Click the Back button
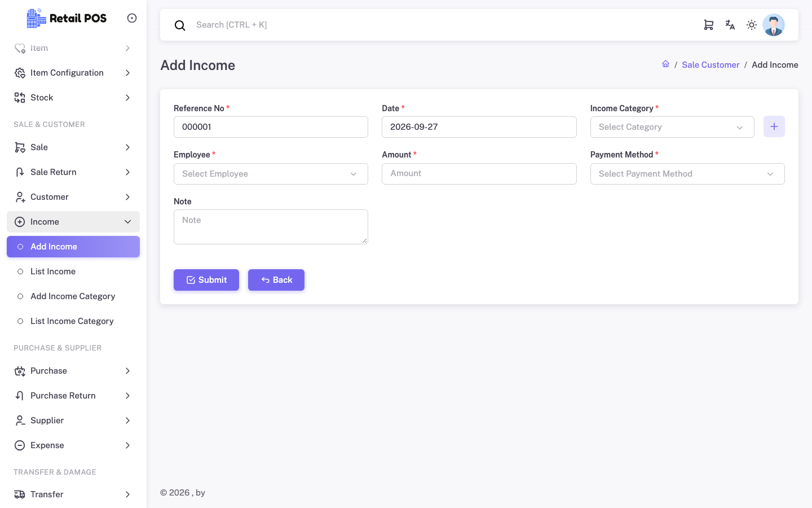The width and height of the screenshot is (812, 508). [x=276, y=280]
